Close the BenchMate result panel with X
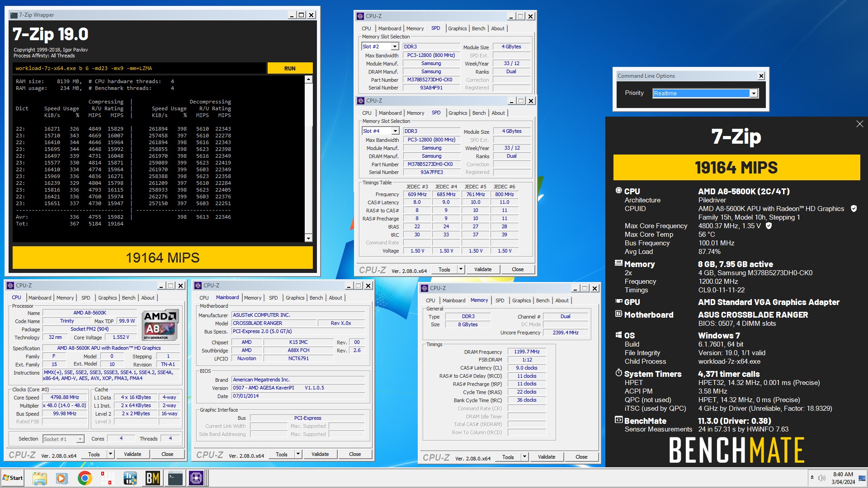This screenshot has height=488, width=868. [x=859, y=124]
